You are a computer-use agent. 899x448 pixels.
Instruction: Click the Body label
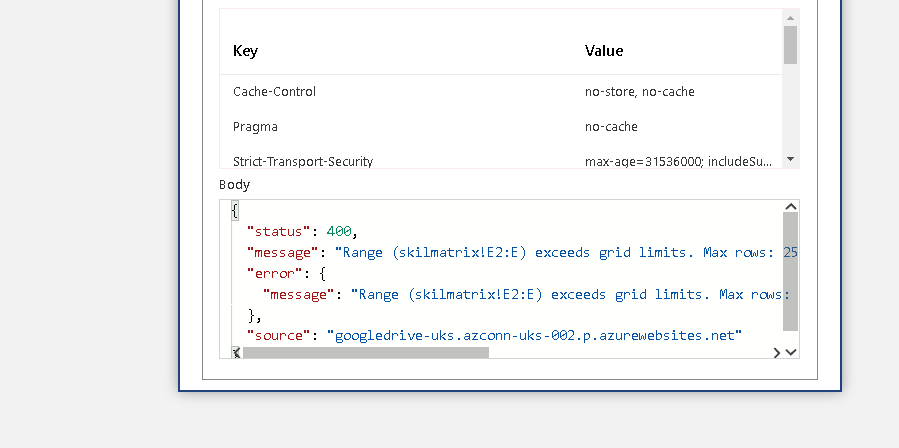click(234, 185)
